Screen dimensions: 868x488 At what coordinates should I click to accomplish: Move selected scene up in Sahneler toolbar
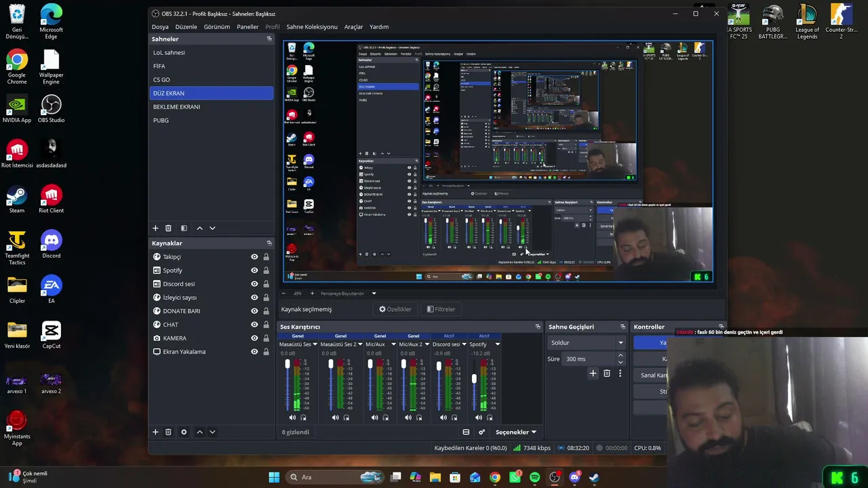click(199, 228)
